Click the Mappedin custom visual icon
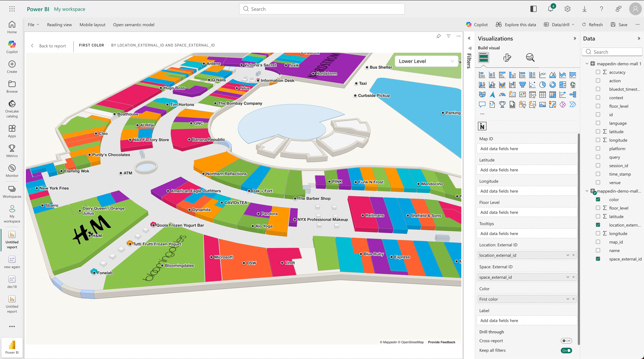Viewport: 644px width, 359px height. coord(482,126)
